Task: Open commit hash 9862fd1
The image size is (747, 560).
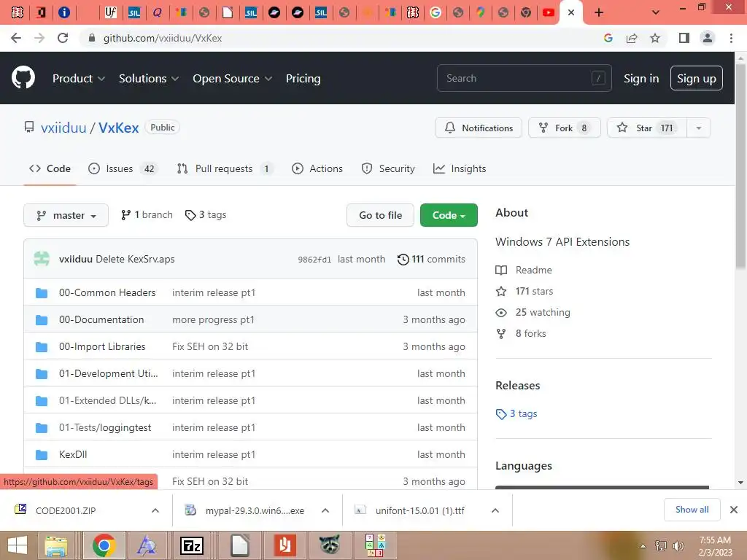Action: [314, 260]
